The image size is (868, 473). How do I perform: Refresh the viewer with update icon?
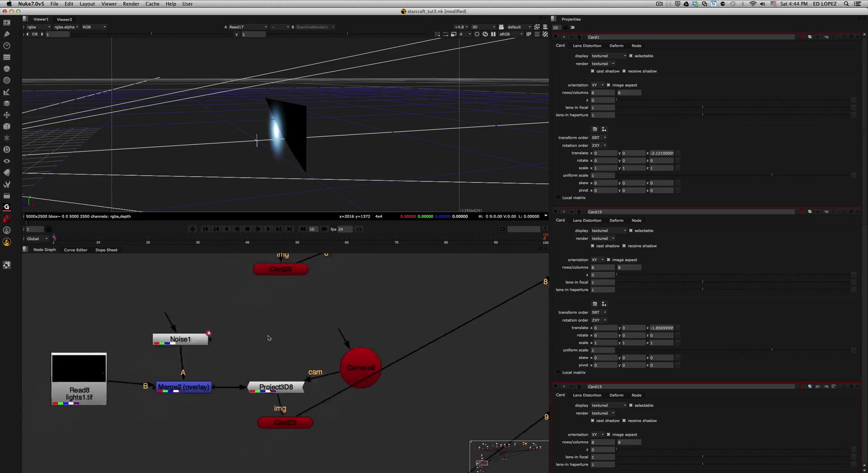(x=485, y=34)
